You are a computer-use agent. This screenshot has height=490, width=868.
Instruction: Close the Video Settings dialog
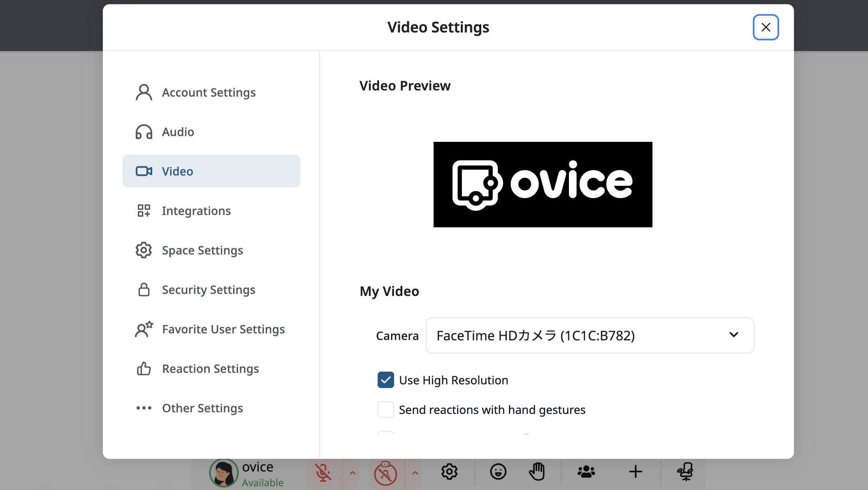click(766, 27)
